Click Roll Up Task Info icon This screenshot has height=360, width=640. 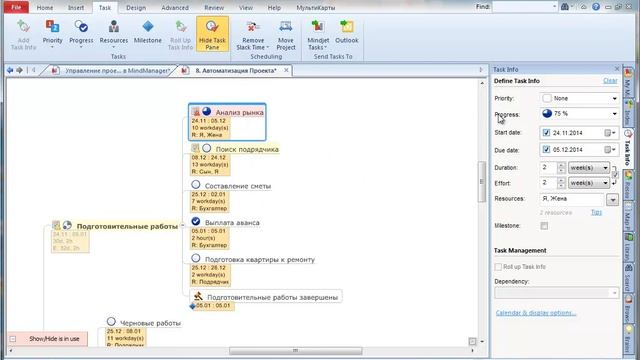[x=180, y=27]
